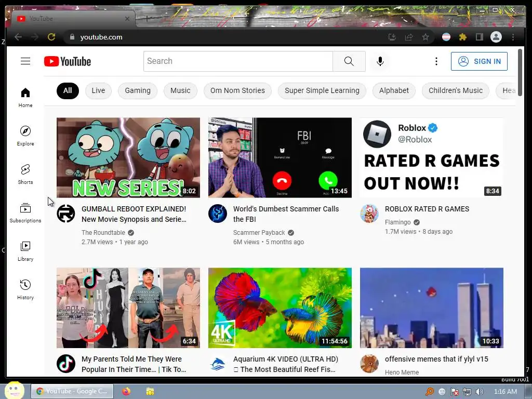Click Flamingo channel avatar
This screenshot has height=399, width=532.
[x=369, y=214]
